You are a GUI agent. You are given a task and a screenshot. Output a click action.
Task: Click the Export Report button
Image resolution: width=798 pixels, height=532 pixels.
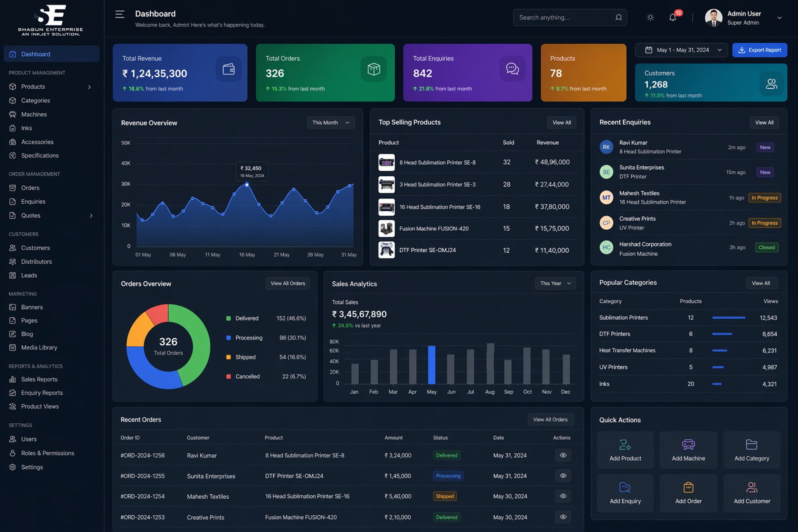759,50
